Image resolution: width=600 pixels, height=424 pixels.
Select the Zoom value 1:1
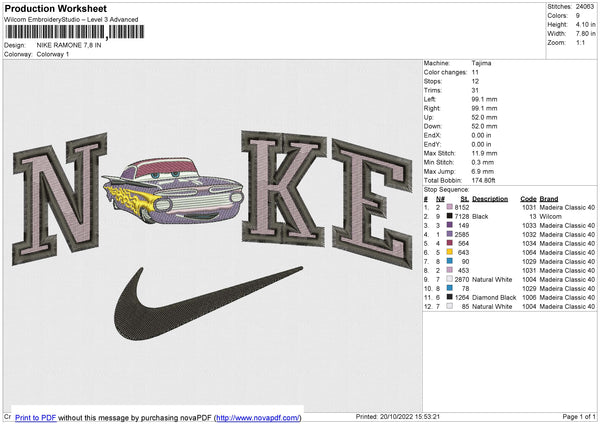pos(580,42)
